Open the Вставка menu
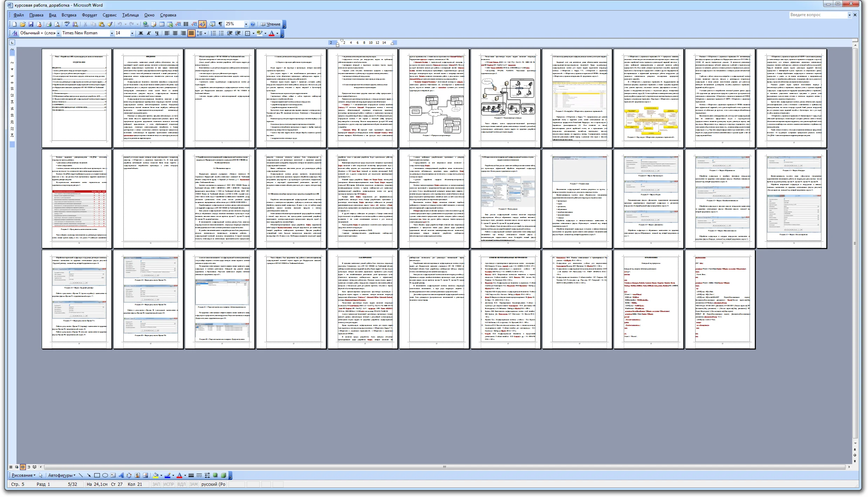 tap(69, 15)
